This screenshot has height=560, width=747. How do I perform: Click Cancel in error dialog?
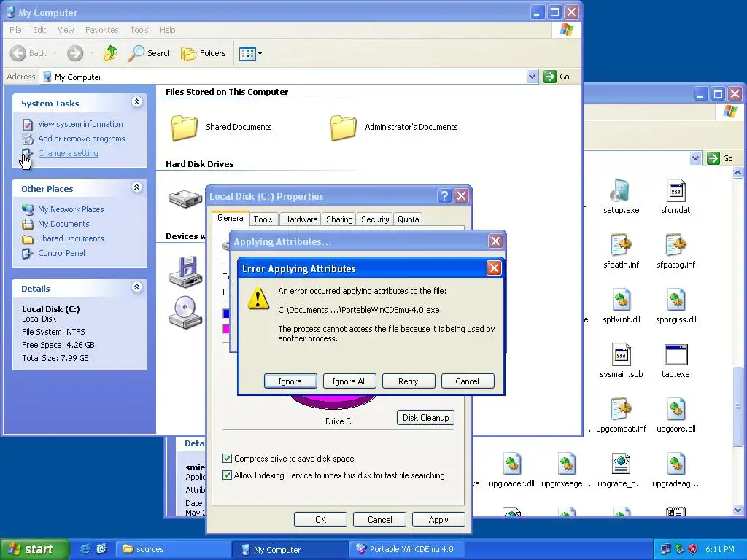[468, 381]
